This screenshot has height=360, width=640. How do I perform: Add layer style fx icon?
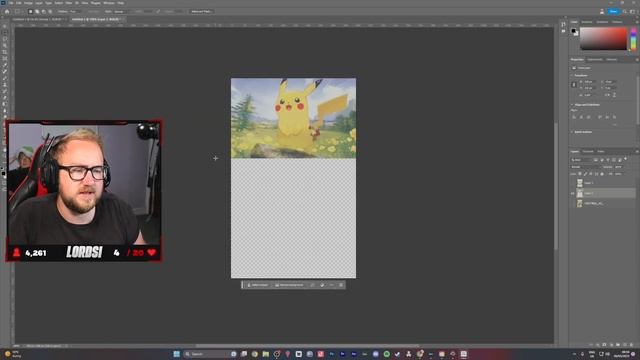pos(598,344)
